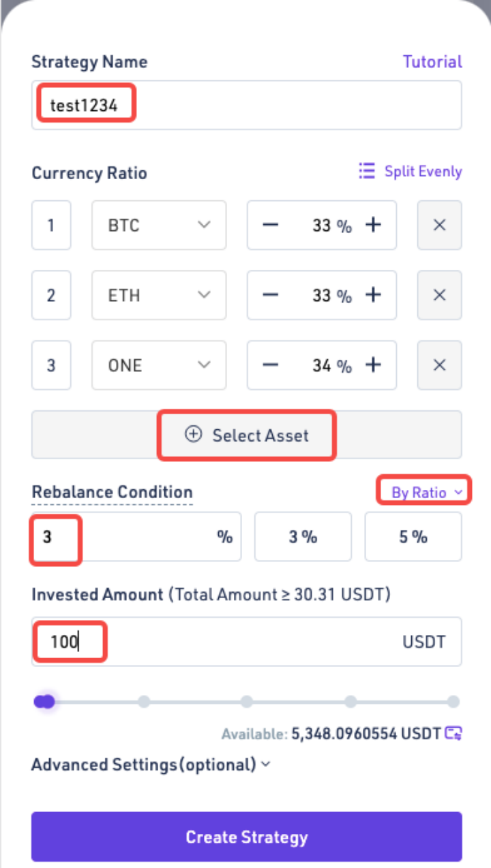
Task: Click the minus icon on BTC ratio
Action: (271, 226)
